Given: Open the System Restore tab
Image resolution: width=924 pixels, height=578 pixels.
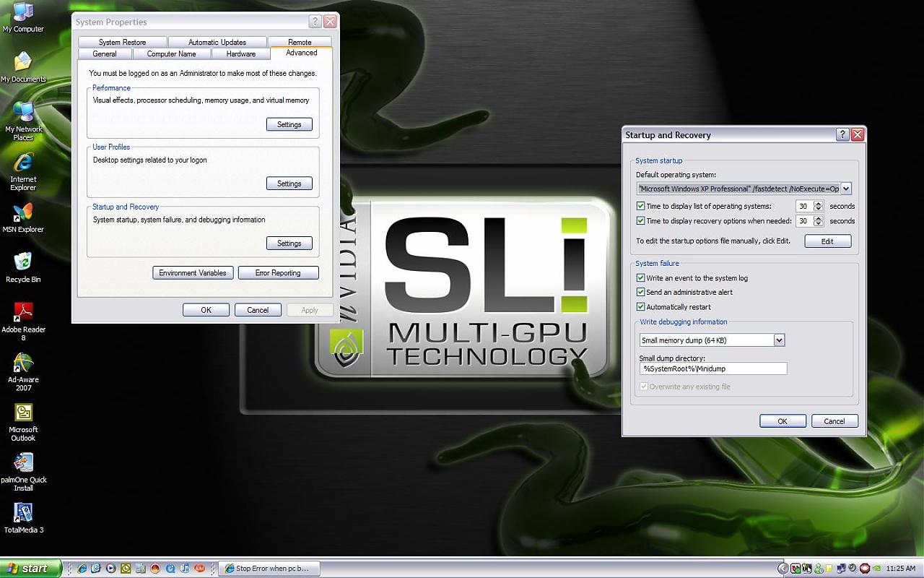Looking at the screenshot, I should click(122, 43).
